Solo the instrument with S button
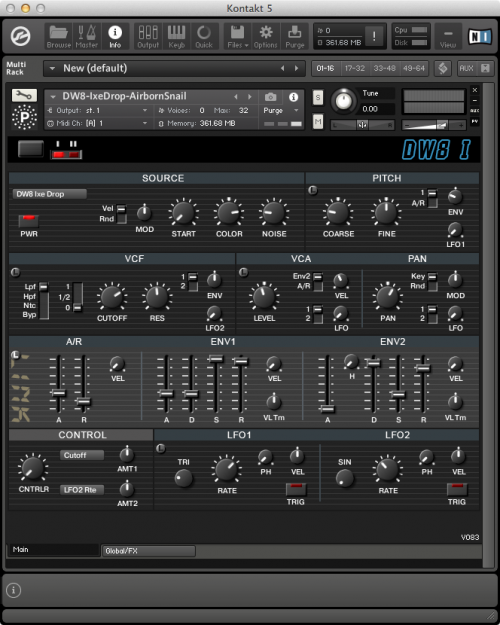The height and width of the screenshot is (625, 500). [318, 97]
